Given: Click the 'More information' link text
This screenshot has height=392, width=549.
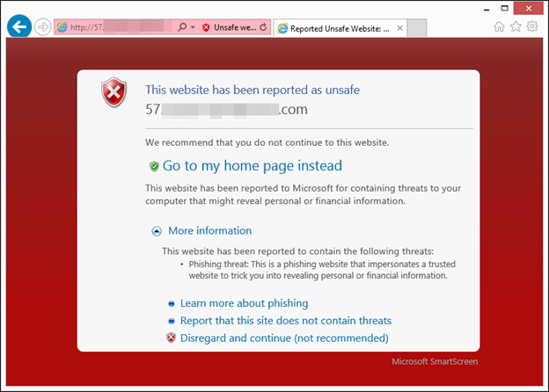Looking at the screenshot, I should point(209,231).
